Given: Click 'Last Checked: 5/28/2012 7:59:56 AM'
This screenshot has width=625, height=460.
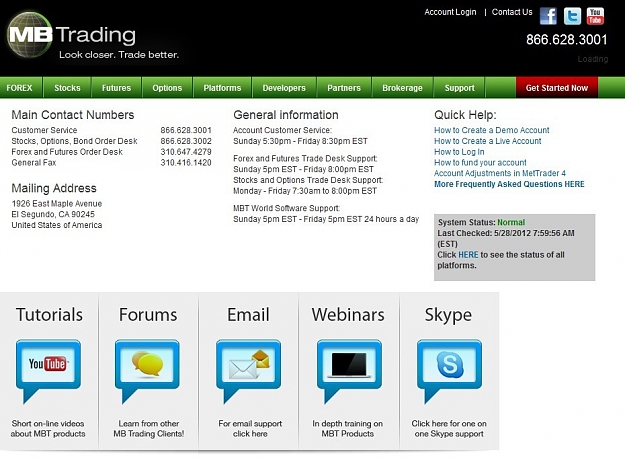Looking at the screenshot, I should click(506, 233).
